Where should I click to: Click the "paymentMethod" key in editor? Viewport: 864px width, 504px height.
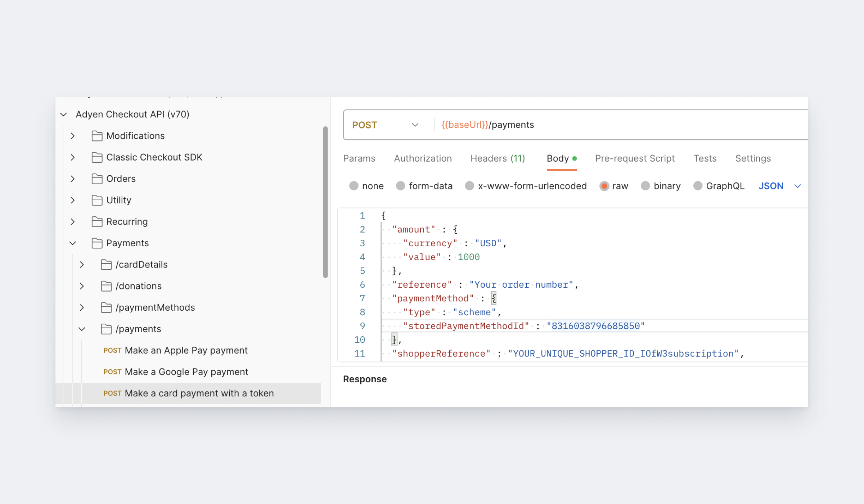pyautogui.click(x=433, y=298)
